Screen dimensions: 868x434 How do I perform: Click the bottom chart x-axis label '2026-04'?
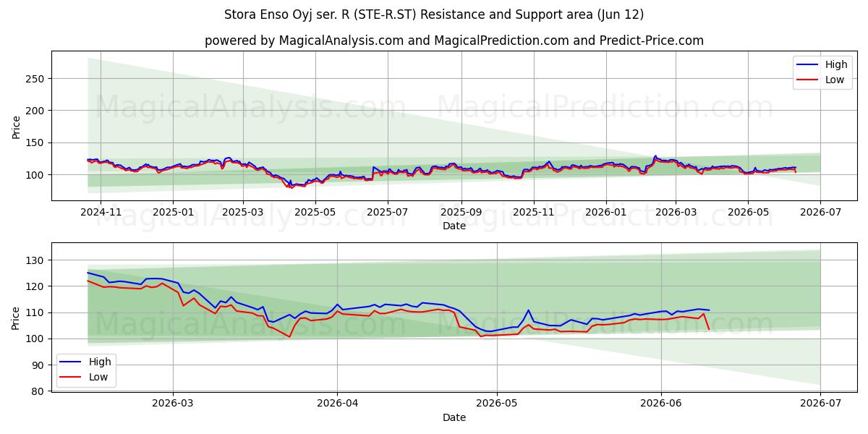[x=338, y=404]
